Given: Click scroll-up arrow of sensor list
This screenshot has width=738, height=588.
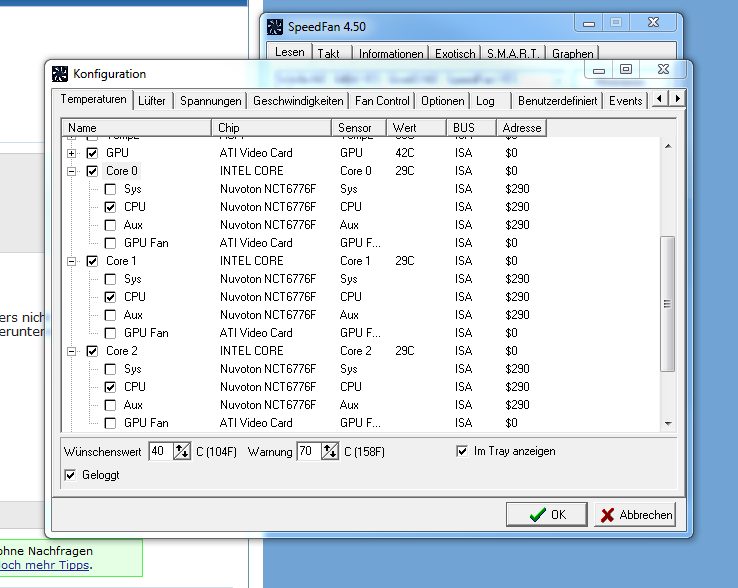Looking at the screenshot, I should point(668,146).
